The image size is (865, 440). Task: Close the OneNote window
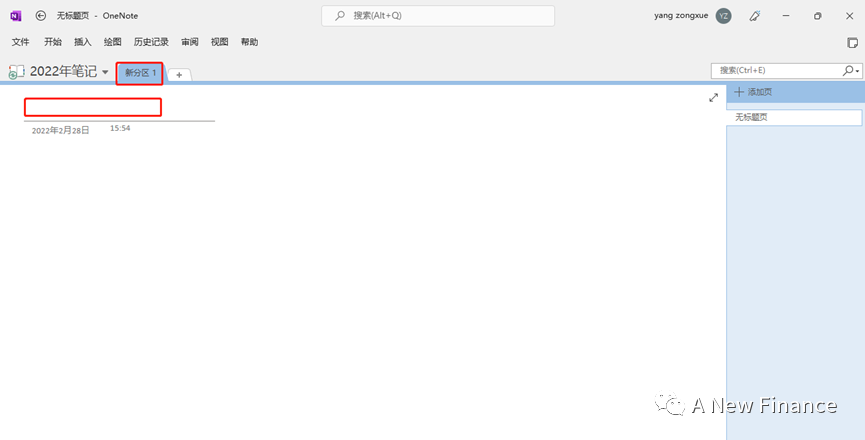click(x=850, y=16)
